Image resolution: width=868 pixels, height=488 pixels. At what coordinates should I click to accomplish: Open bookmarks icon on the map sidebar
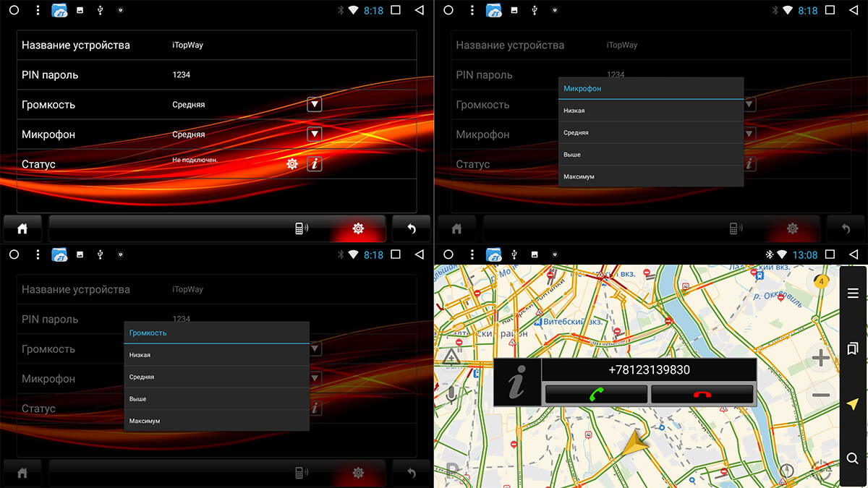[x=853, y=348]
